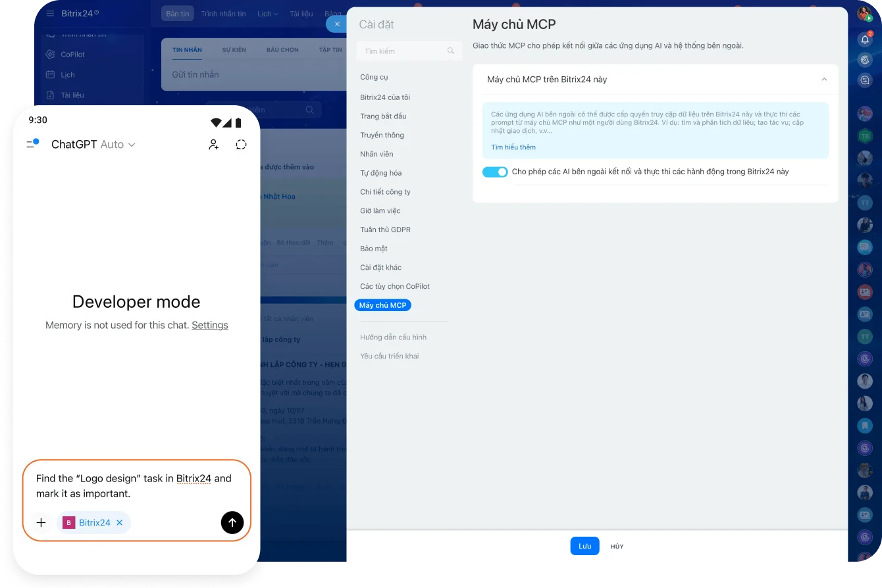This screenshot has width=882, height=588.
Task: Click the document icon beside Tài liệu in sidebar
Action: coord(49,95)
